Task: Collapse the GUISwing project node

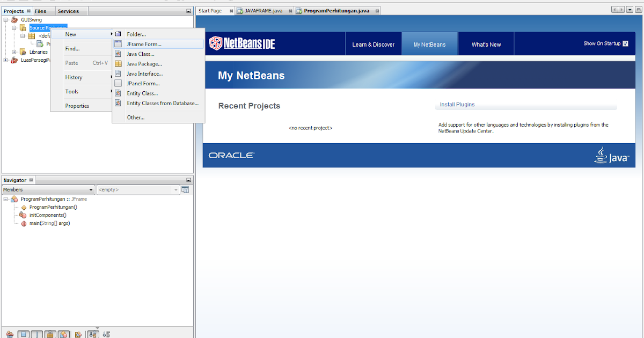Action: 6,19
